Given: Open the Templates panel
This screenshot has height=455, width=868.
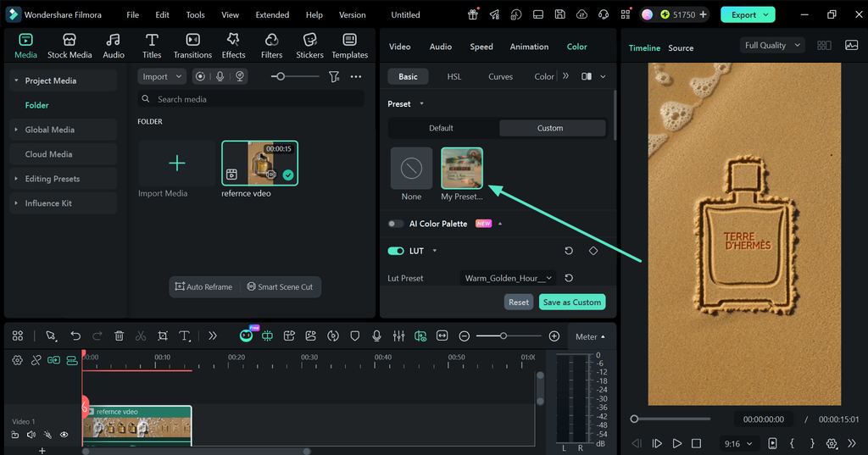Looking at the screenshot, I should pos(349,46).
